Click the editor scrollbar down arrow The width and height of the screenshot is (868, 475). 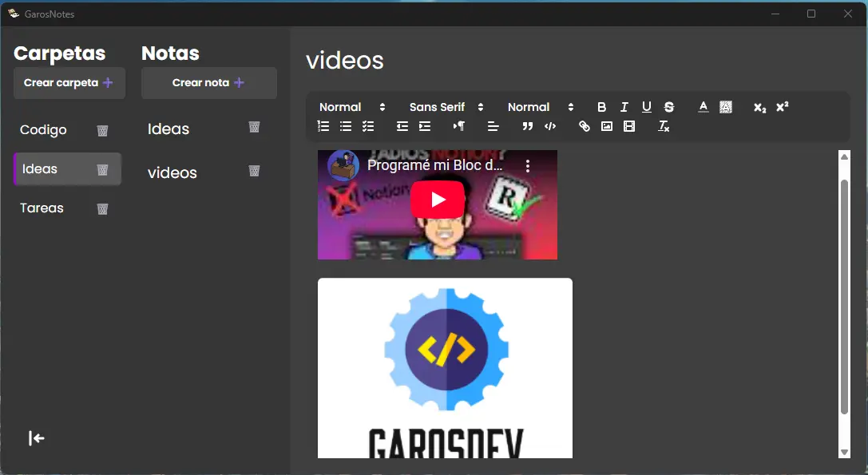coord(844,453)
